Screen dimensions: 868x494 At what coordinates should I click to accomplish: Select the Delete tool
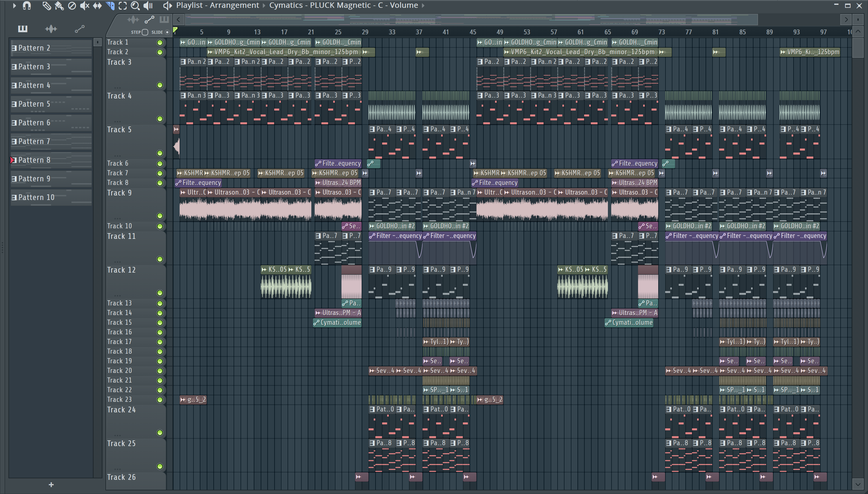72,5
